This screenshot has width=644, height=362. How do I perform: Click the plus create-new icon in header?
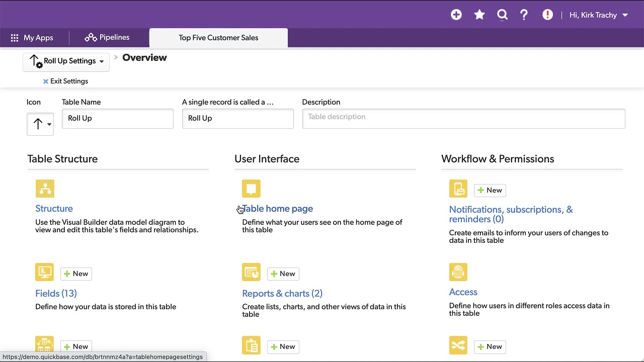point(456,15)
